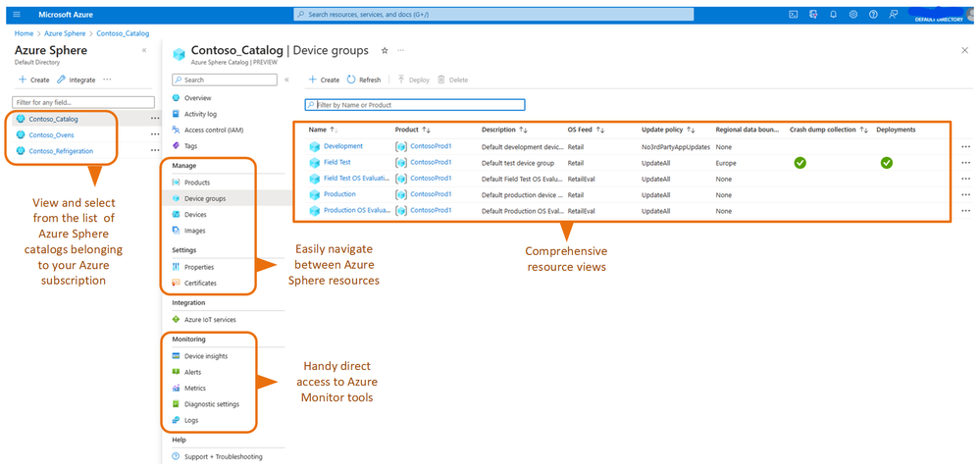Click the Device insights icon
The width and height of the screenshot is (980, 471).
coord(177,356)
